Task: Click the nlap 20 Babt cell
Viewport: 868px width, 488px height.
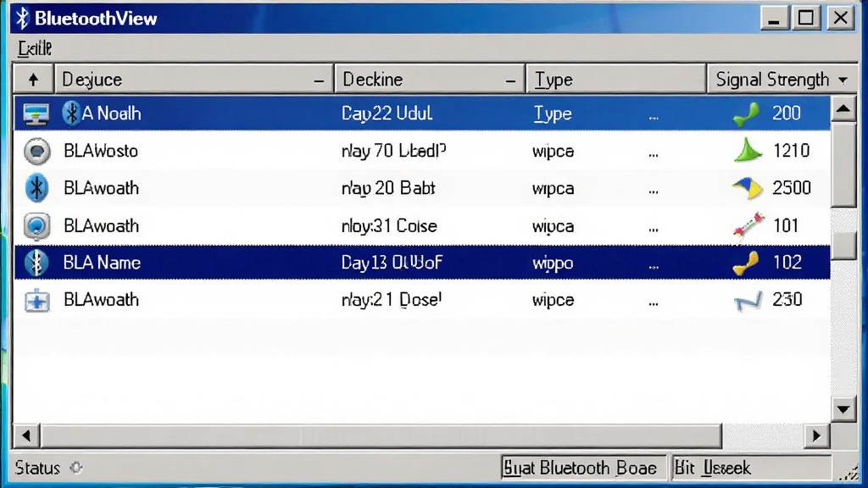Action: click(x=388, y=189)
